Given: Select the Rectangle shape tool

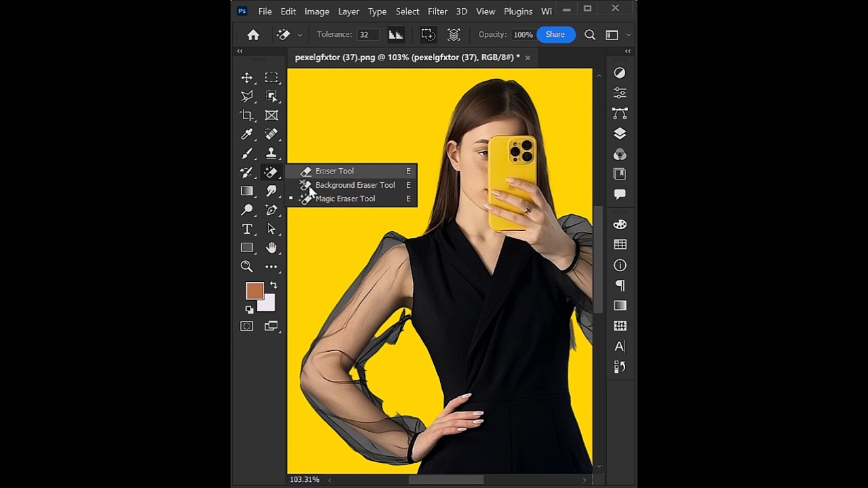Looking at the screenshot, I should (247, 248).
